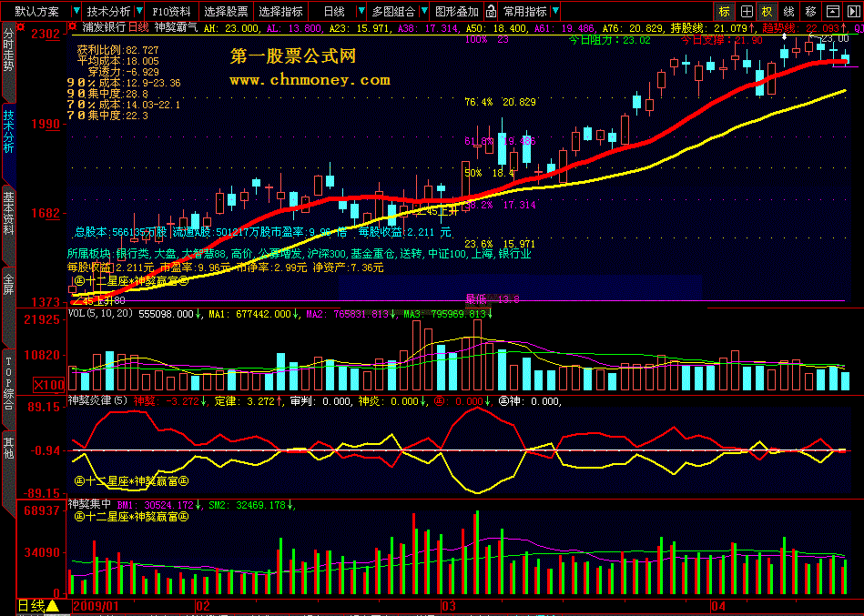The width and height of the screenshot is (864, 616).
Task: Click the X100 volume multiplier box
Action: tap(48, 385)
